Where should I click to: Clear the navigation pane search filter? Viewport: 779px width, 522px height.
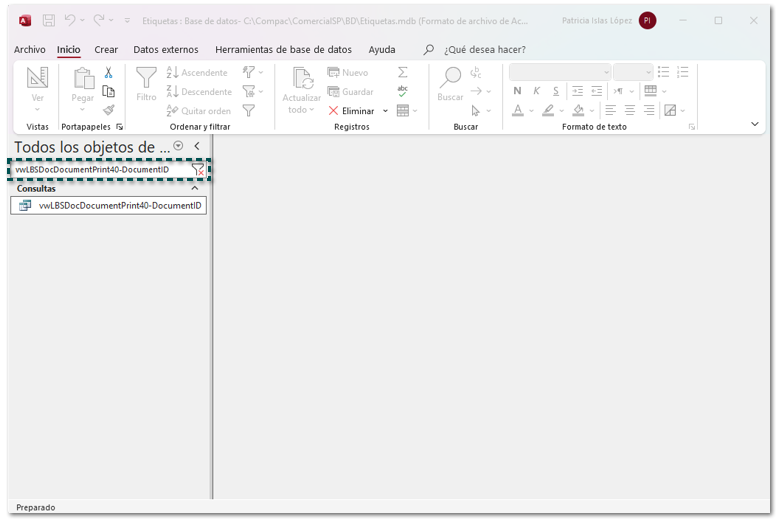(198, 170)
